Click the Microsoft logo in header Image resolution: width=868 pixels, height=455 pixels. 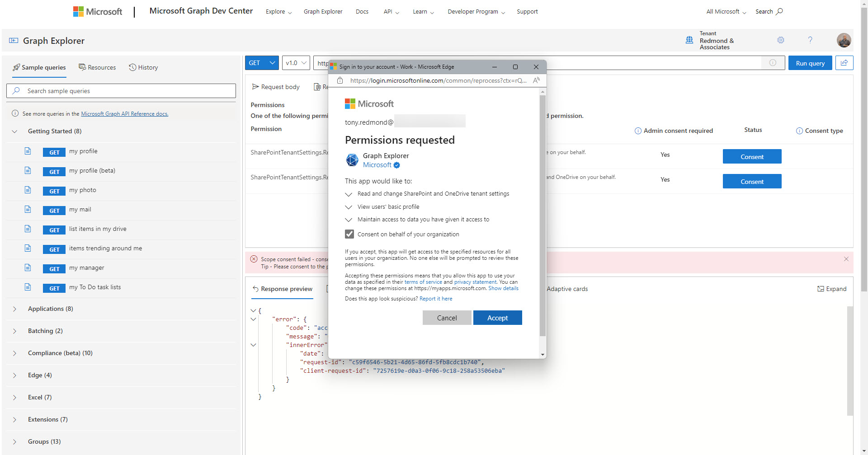98,12
